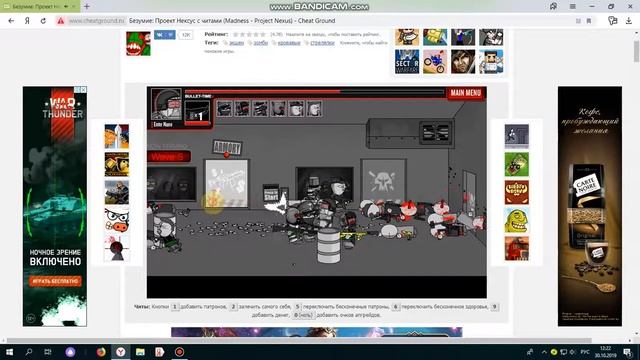Click the MAIN MENU button in the game
Screen dimensions: 640x360
click(x=466, y=93)
